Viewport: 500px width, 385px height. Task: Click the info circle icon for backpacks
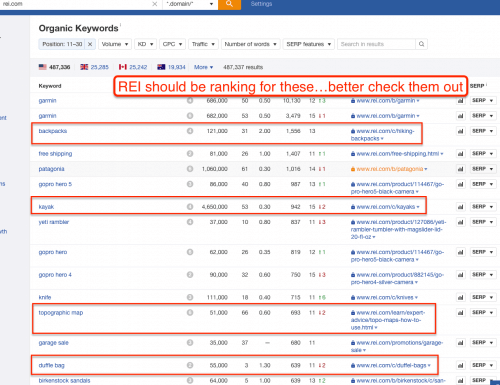click(190, 131)
